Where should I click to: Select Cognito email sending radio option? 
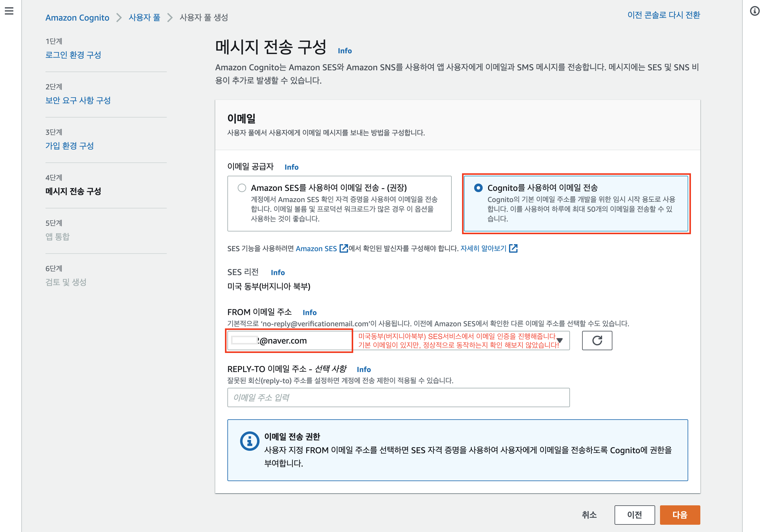point(478,188)
